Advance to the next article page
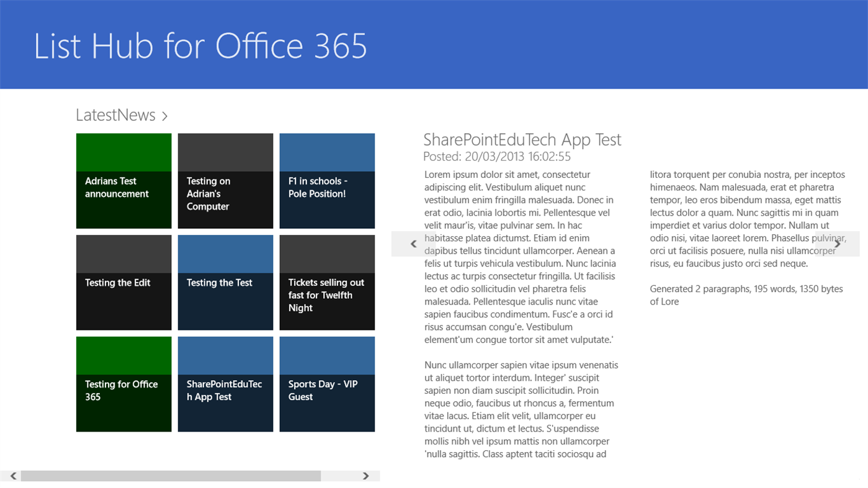The image size is (868, 488). click(x=837, y=244)
